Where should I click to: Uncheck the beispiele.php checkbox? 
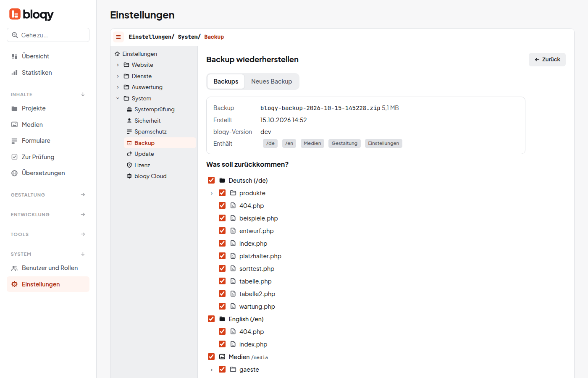coord(222,218)
